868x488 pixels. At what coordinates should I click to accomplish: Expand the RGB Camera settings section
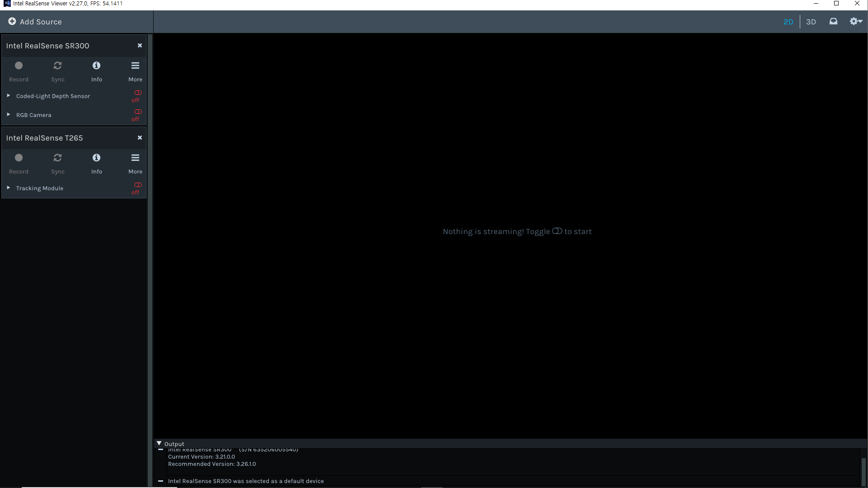[8, 114]
